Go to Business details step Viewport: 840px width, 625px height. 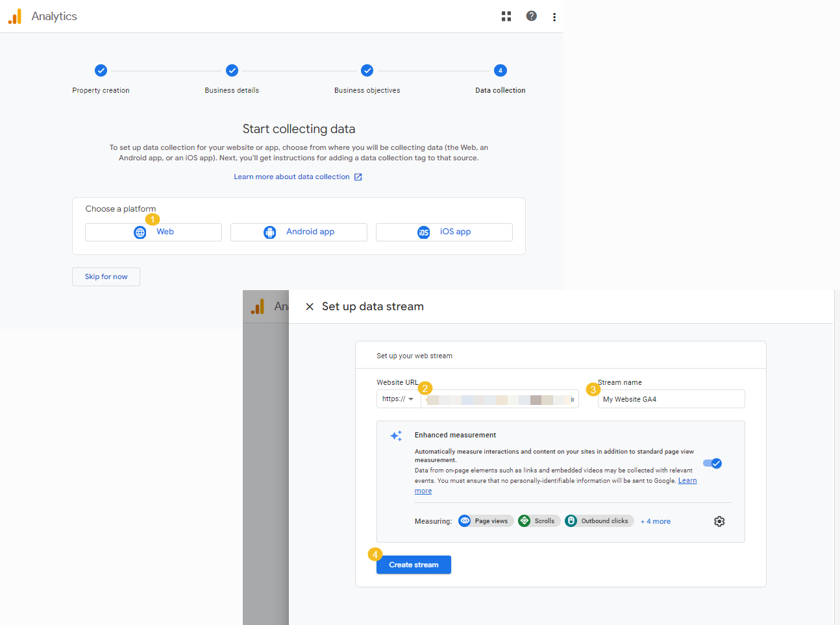click(232, 71)
